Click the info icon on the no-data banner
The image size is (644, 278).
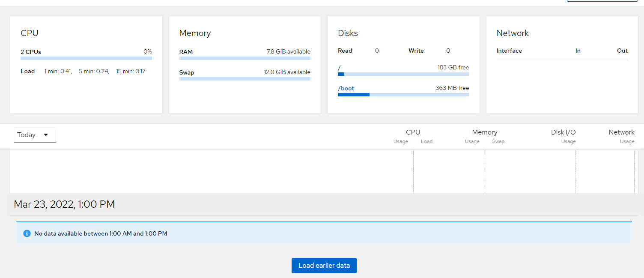click(x=27, y=233)
